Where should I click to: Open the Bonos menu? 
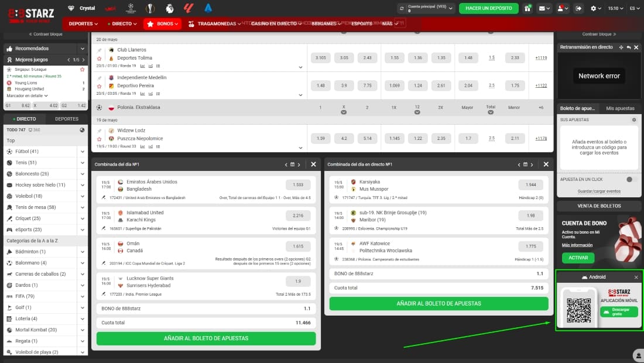point(163,24)
